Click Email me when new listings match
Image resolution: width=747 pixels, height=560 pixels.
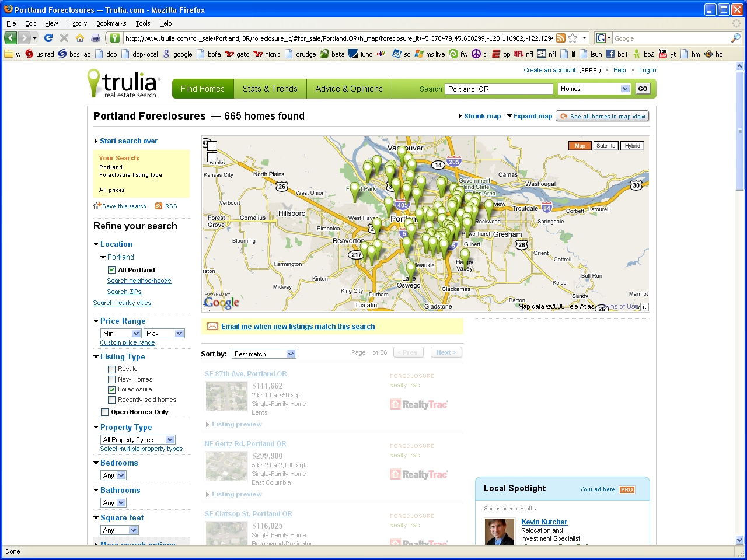[298, 327]
